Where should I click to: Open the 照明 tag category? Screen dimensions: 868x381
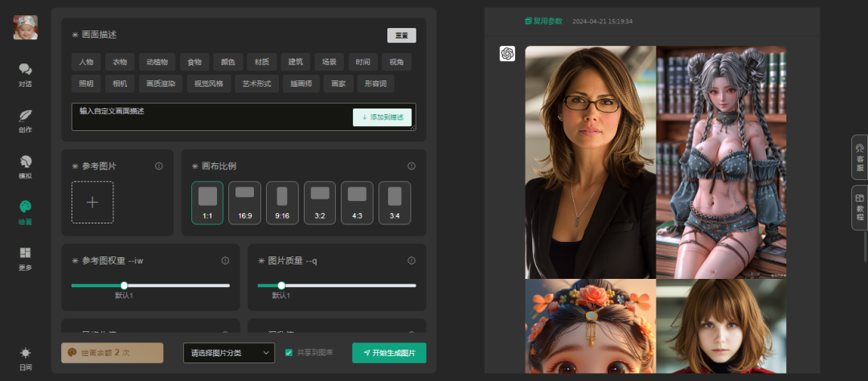pos(86,84)
